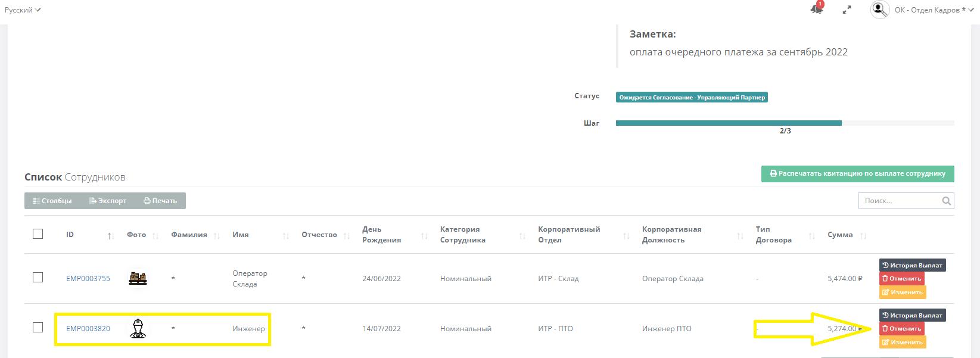Click the Фамилия column header text

tap(189, 235)
